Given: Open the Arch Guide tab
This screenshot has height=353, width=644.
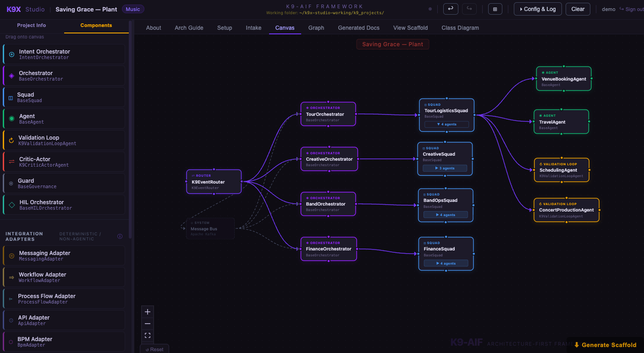Looking at the screenshot, I should [x=189, y=28].
